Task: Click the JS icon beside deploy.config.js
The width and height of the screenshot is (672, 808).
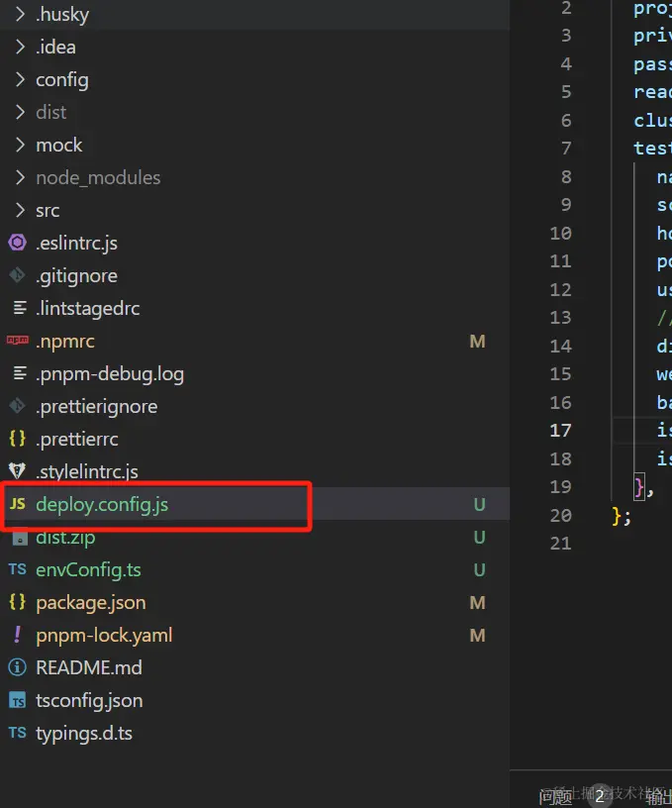Action: point(18,503)
